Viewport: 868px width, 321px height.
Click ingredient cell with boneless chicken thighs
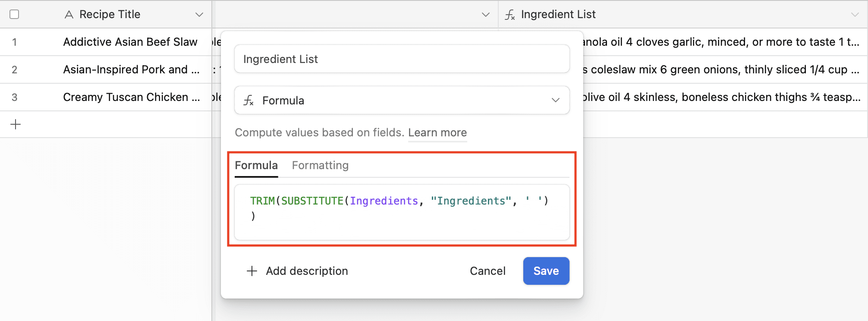(x=725, y=97)
